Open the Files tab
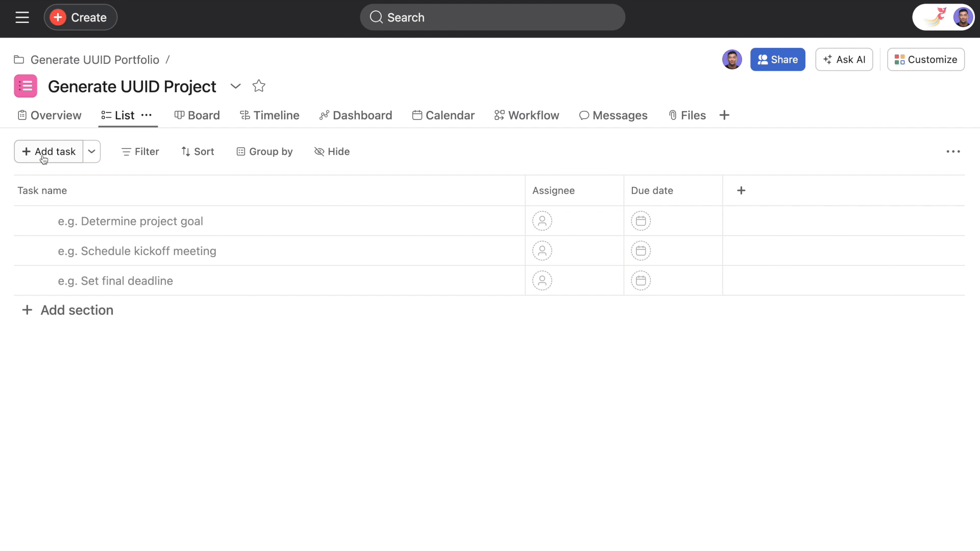 (x=688, y=115)
